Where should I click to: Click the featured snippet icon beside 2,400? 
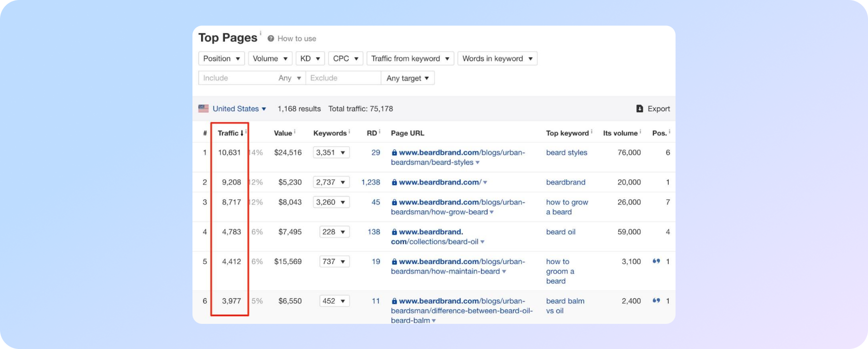point(656,301)
